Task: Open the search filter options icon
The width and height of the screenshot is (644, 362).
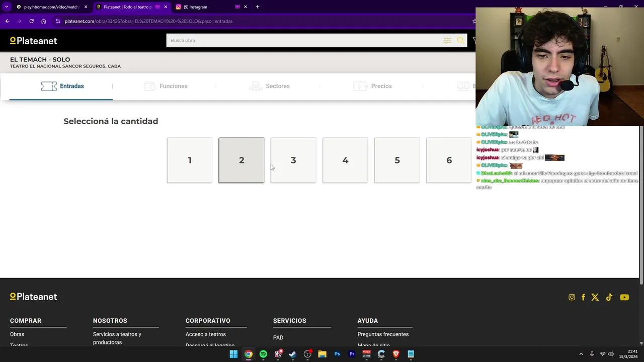Action: click(447, 40)
